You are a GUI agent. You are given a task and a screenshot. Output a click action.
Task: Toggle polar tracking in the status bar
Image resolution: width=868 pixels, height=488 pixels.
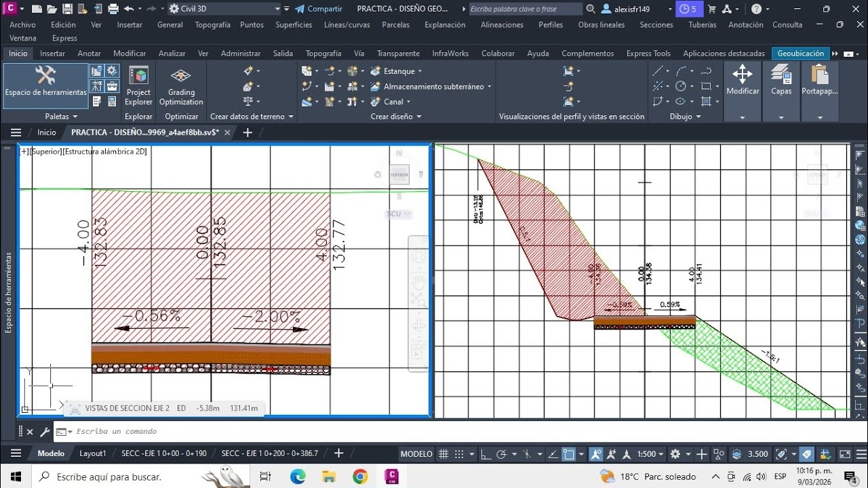502,454
